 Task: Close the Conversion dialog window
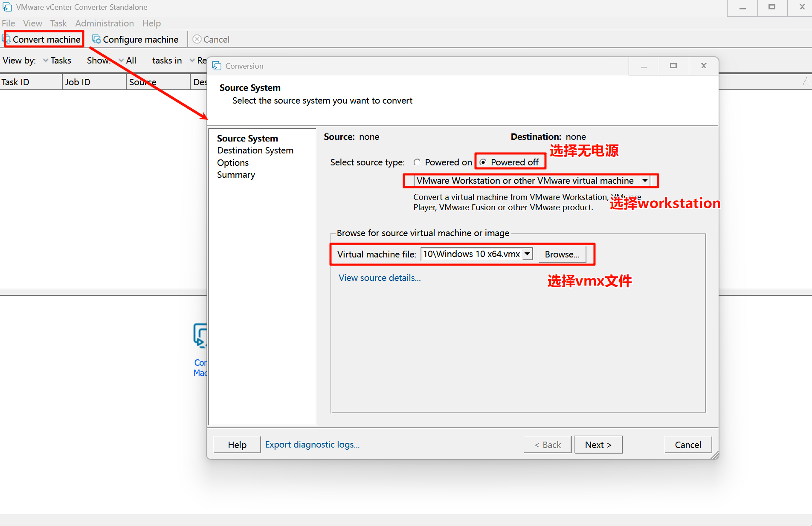pyautogui.click(x=704, y=66)
